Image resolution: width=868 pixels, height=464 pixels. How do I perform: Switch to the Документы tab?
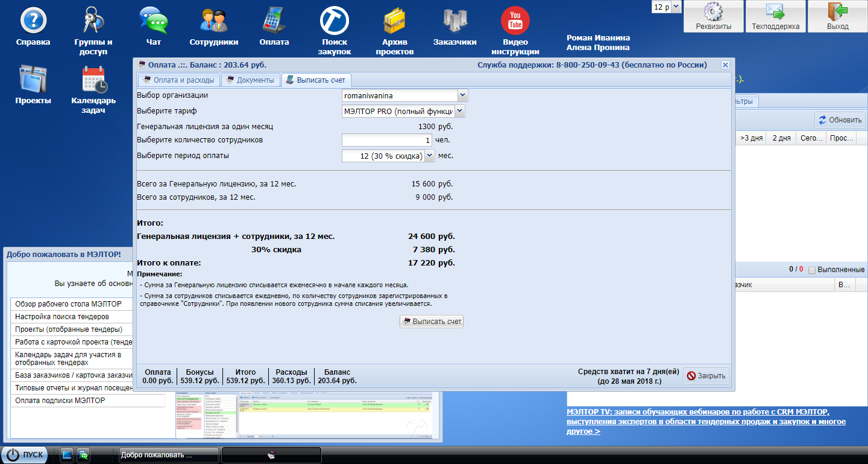[x=250, y=80]
